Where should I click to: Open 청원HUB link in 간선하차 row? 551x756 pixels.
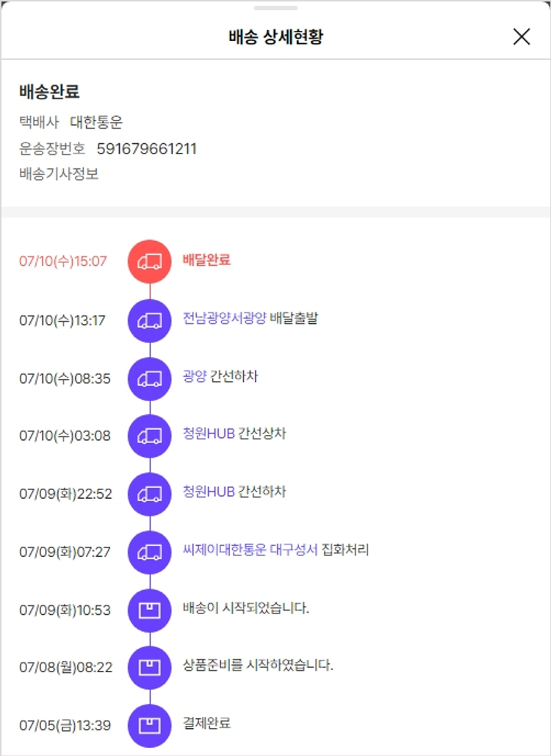click(x=209, y=492)
